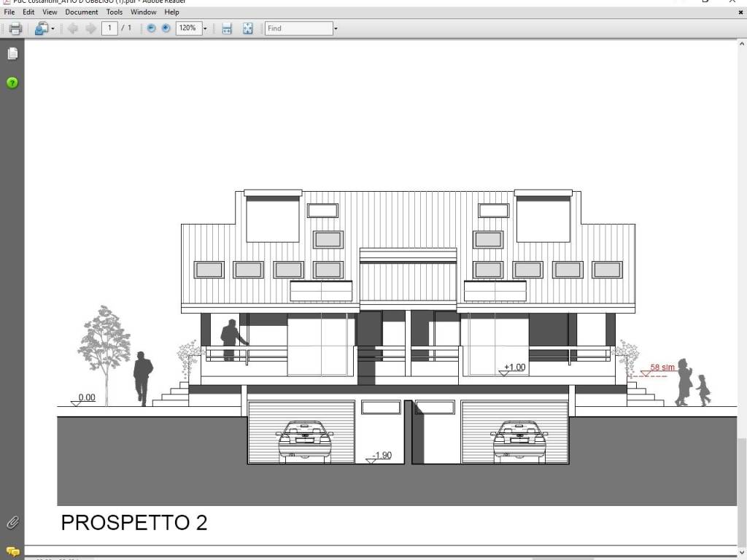The height and width of the screenshot is (560, 747).
Task: Go to the previous page arrow
Action: (72, 28)
